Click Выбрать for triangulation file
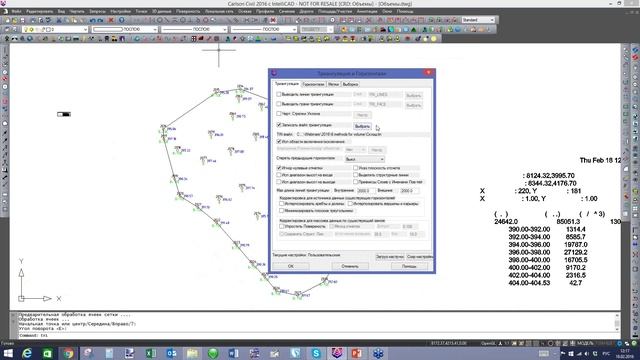The image size is (640, 360). pos(362,126)
